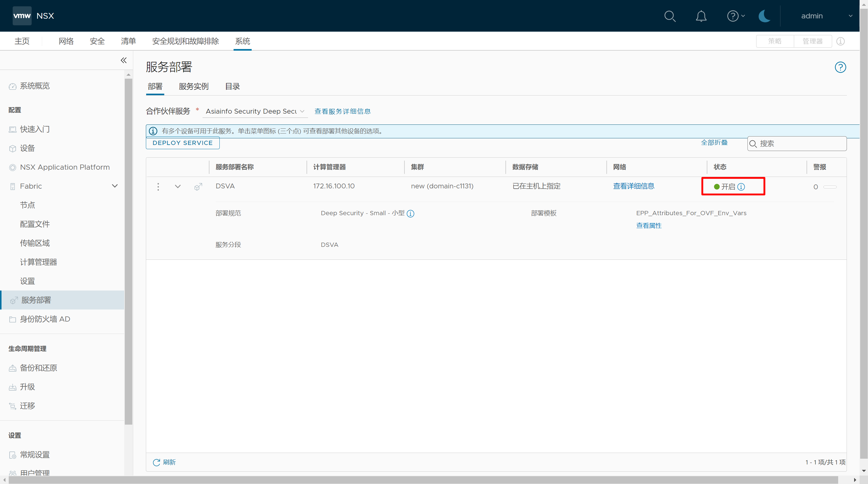868x484 pixels.
Task: Click the three-dot menu for DSVA row
Action: 158,187
